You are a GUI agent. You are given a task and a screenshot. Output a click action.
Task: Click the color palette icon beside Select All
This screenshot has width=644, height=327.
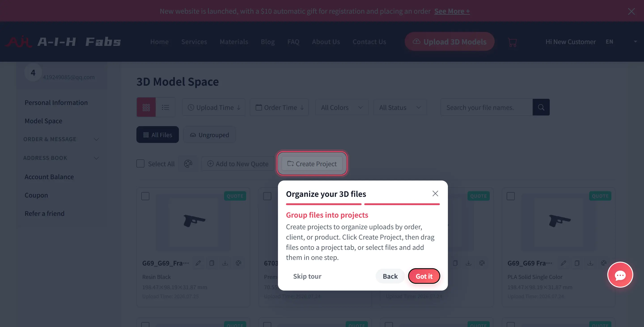point(188,164)
